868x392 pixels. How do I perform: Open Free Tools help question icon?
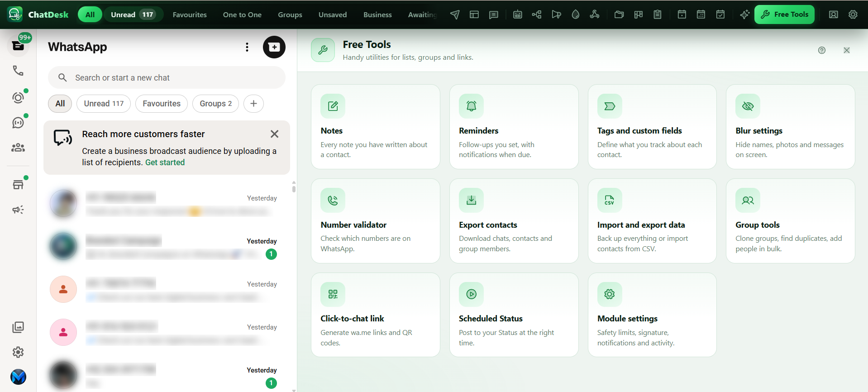tap(822, 50)
